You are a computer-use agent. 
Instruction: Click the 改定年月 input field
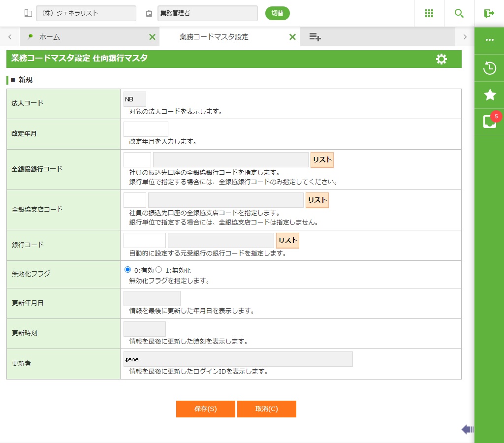pyautogui.click(x=146, y=129)
